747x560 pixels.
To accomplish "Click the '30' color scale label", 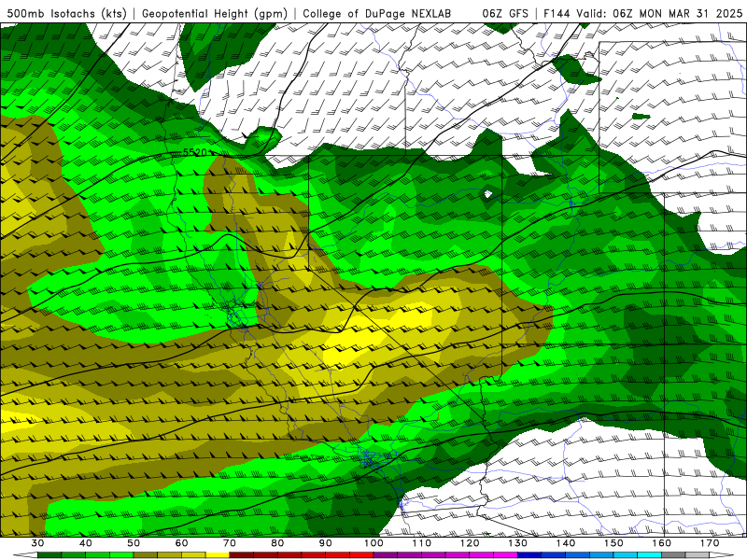I will [x=37, y=543].
